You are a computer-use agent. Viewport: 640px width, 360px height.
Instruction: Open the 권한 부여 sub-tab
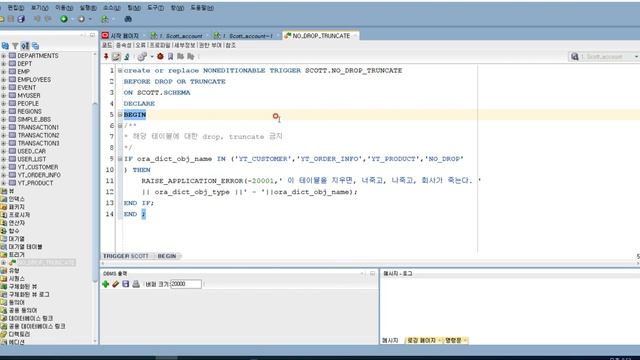point(210,45)
